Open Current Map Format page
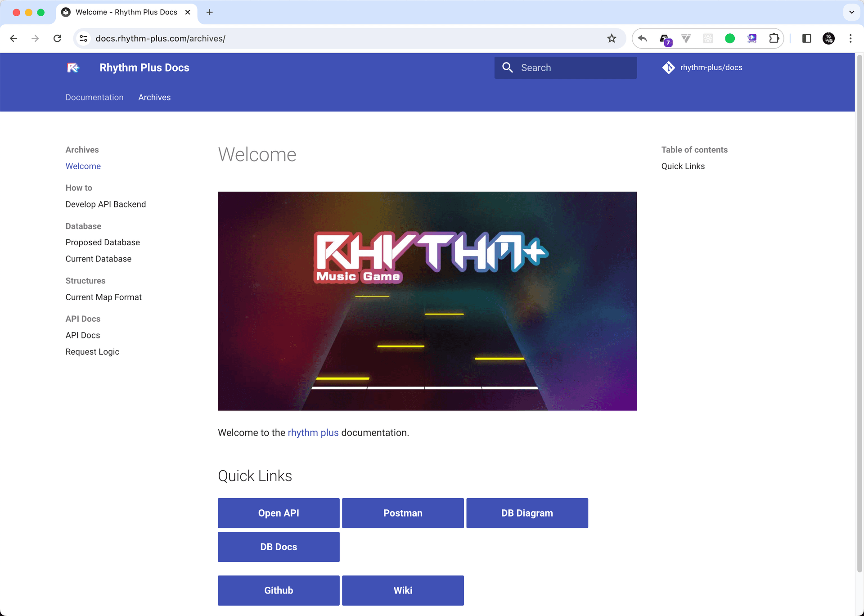Screen dimensions: 864x616 [103, 297]
